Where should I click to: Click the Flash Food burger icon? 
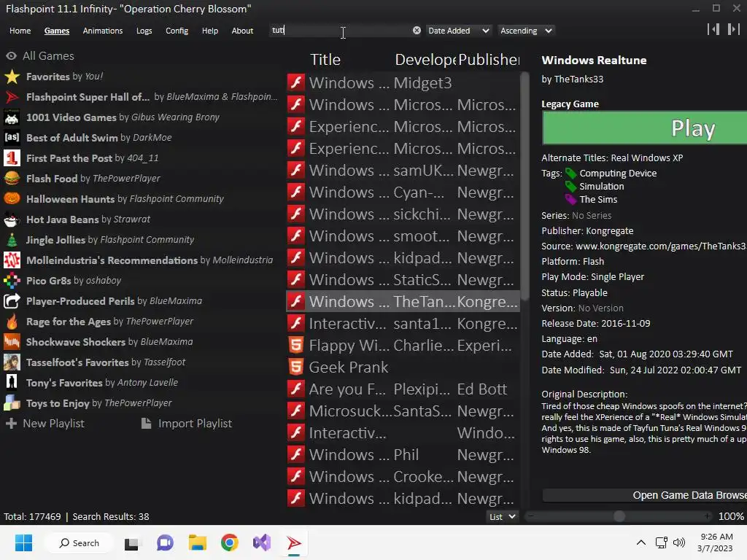tap(12, 179)
